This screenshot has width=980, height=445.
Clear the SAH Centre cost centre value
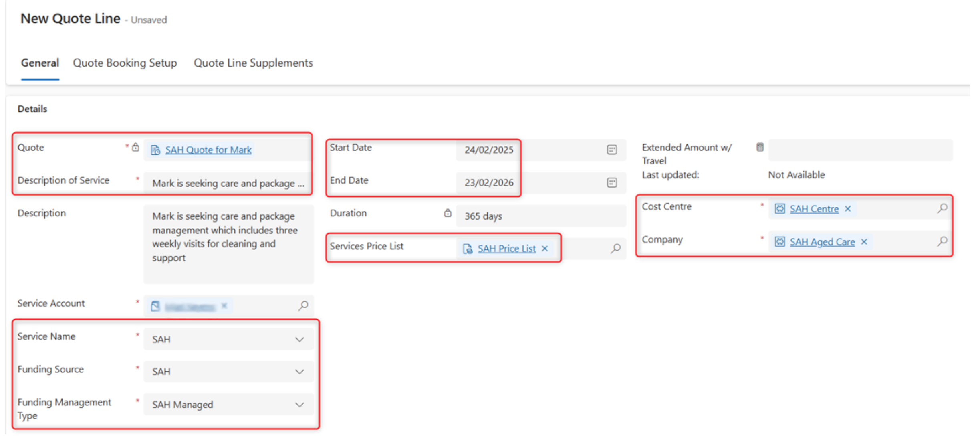(x=848, y=209)
